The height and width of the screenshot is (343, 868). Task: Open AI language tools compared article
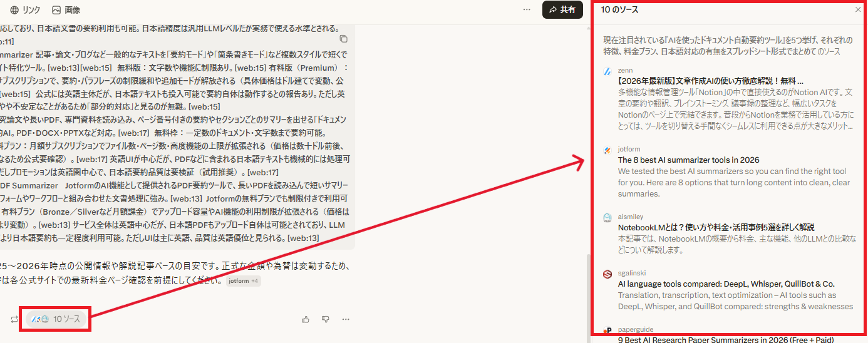726,284
